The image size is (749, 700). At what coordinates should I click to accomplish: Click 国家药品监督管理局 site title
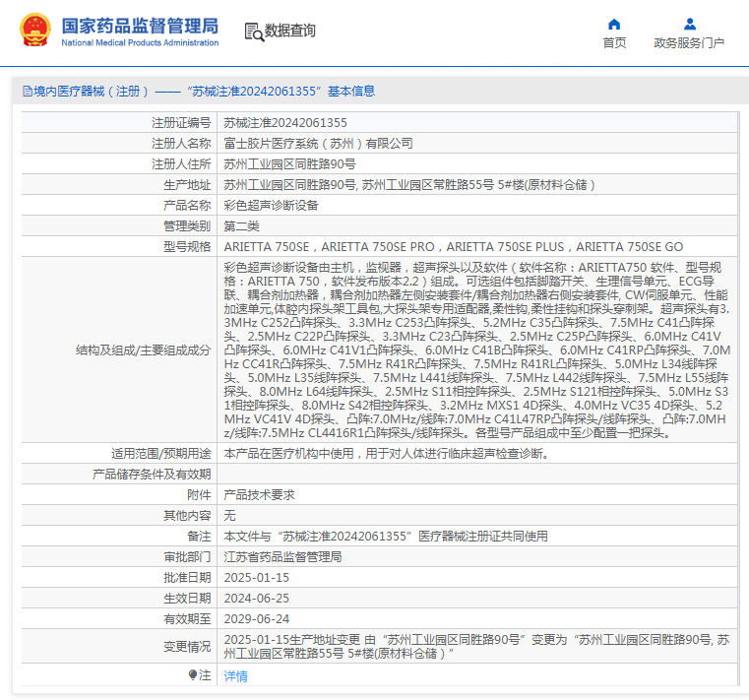tap(140, 26)
